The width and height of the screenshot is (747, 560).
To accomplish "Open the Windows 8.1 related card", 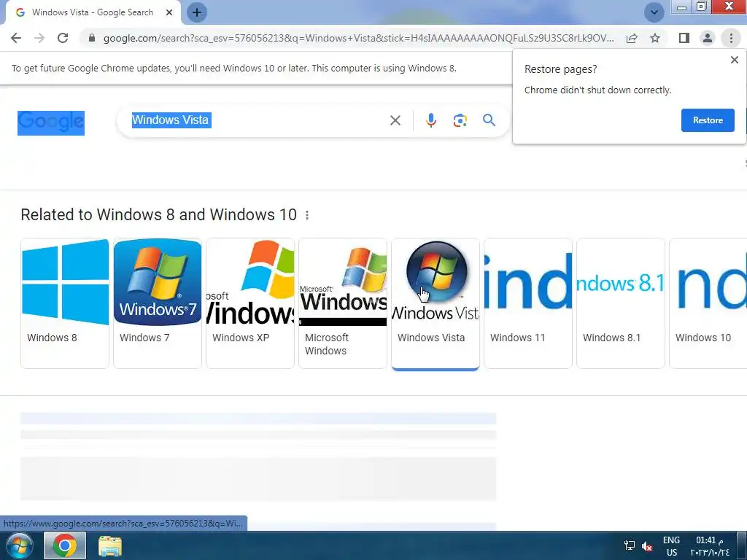I will click(x=621, y=303).
